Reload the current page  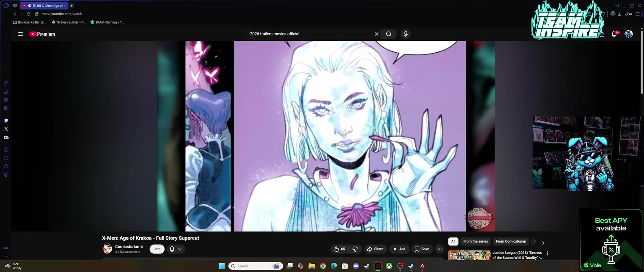tap(28, 14)
